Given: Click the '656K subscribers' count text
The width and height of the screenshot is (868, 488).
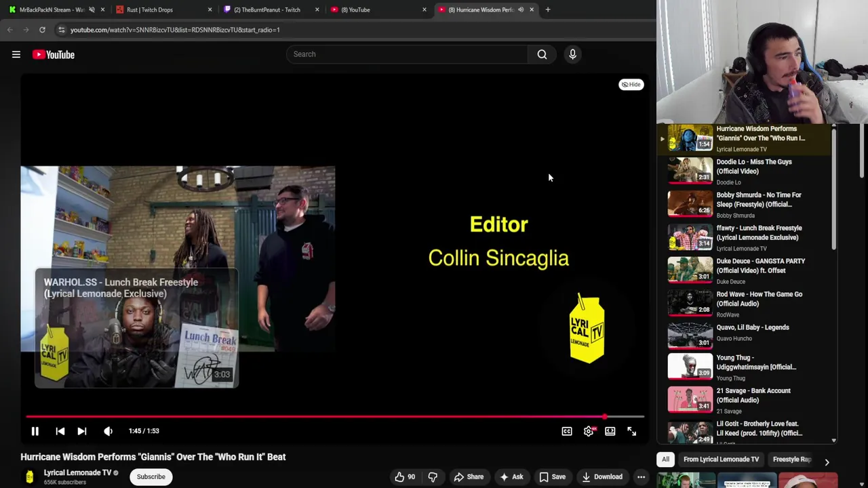Looking at the screenshot, I should (65, 483).
